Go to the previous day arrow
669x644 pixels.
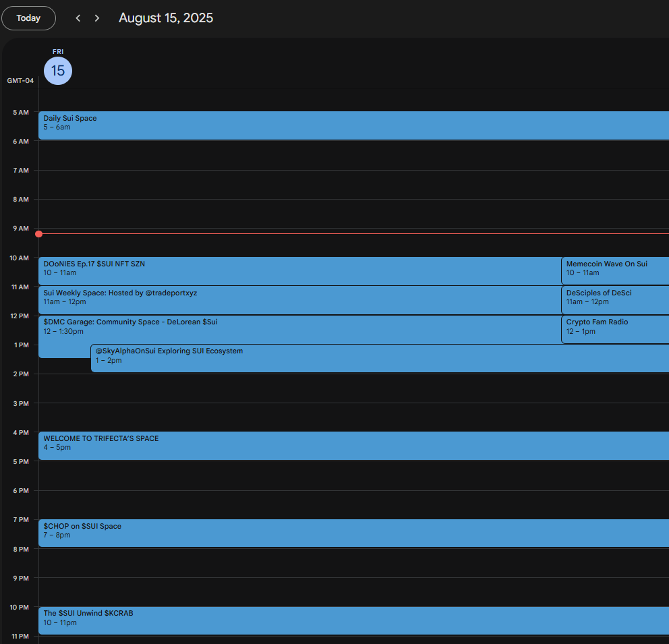point(78,18)
